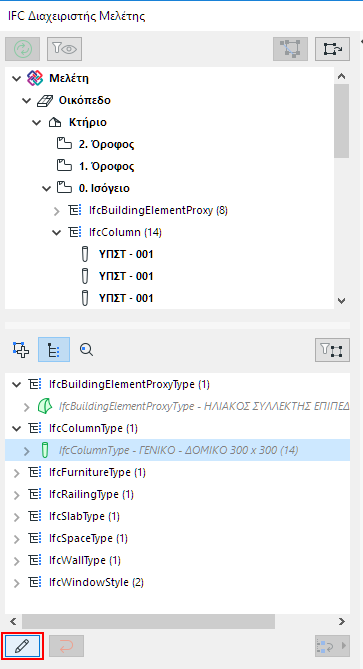
Task: Click the green solar collector type icon
Action: click(x=44, y=406)
